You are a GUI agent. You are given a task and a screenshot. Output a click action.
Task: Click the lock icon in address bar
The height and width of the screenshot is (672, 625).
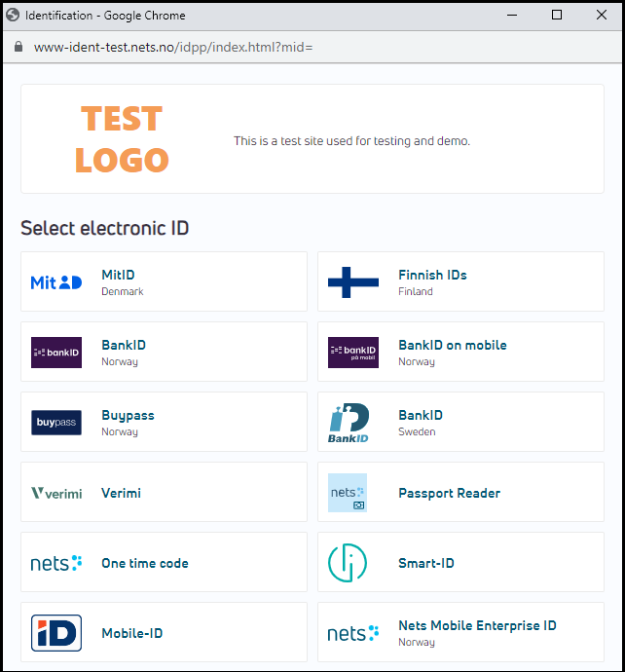[x=18, y=47]
